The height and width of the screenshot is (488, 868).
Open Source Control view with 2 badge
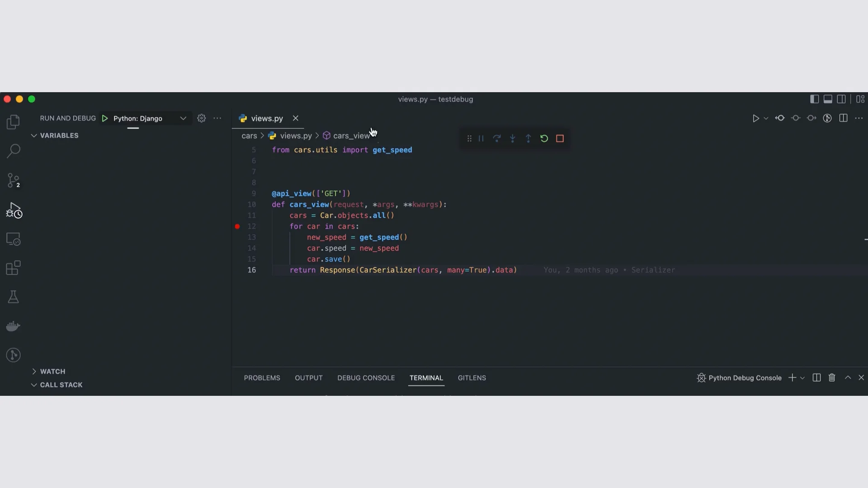coord(14,180)
